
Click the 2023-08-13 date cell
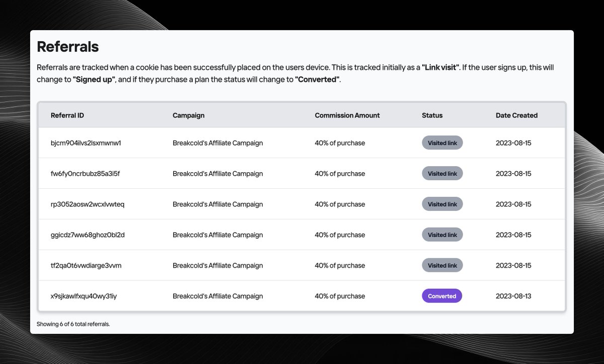pos(513,296)
